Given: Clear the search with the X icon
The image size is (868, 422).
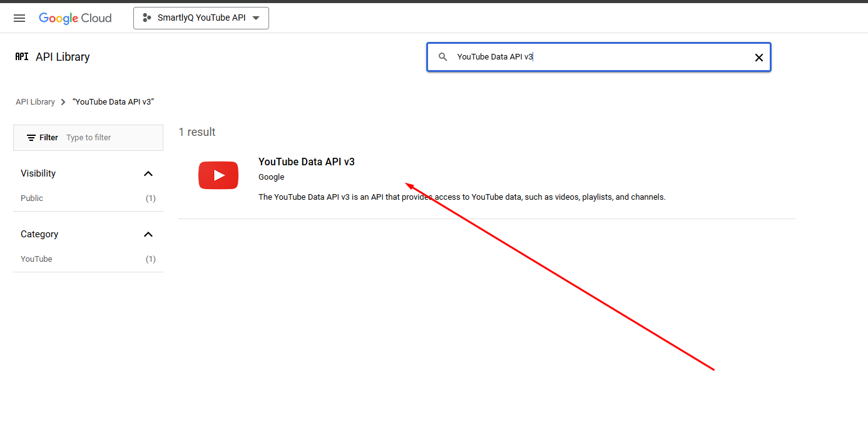Looking at the screenshot, I should (758, 58).
